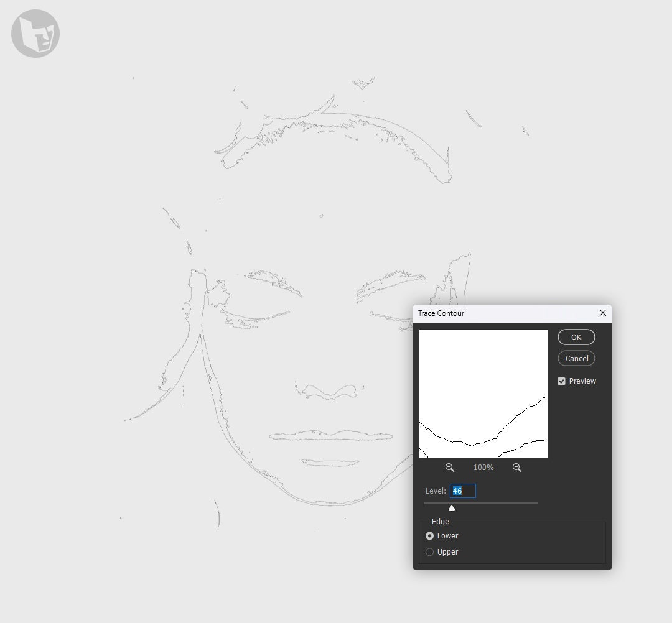Toggle the Preview checkbox
Screen dimensions: 672x623
(561, 381)
